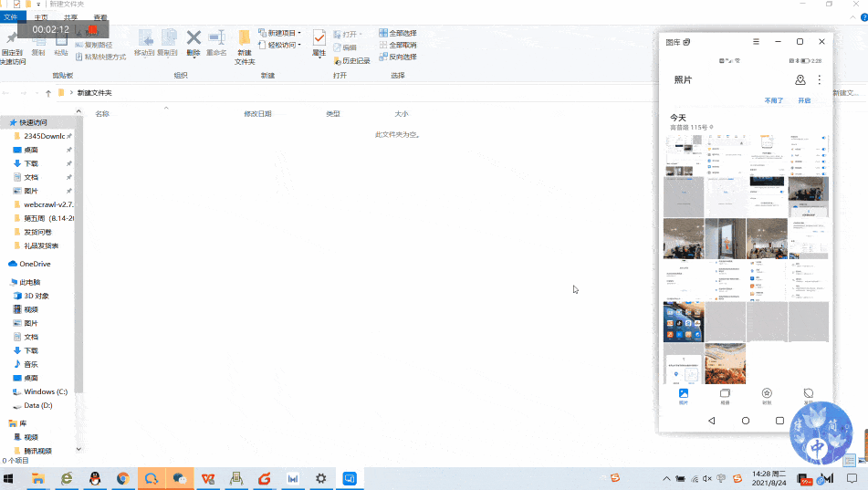Open the notification center icon
The image size is (868, 490).
(852, 478)
